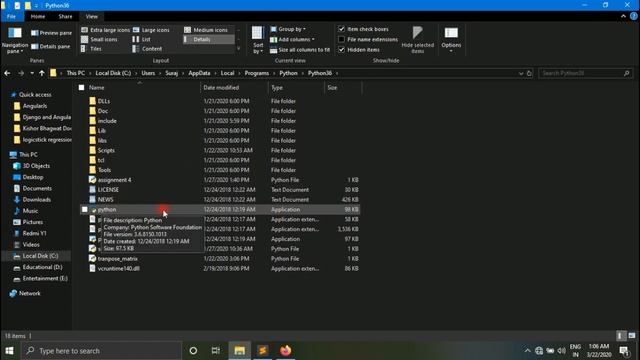Switch to the Share tab
The height and width of the screenshot is (360, 640).
pyautogui.click(x=65, y=16)
